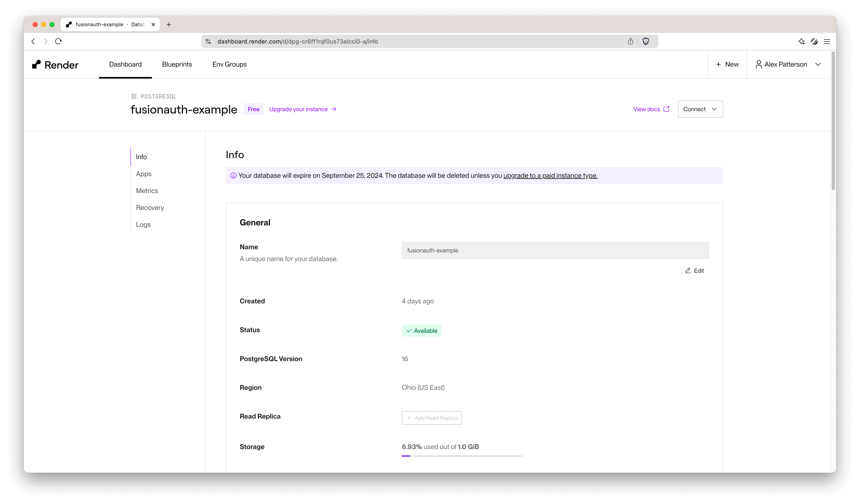
Task: Select Info in the sidebar
Action: (141, 157)
